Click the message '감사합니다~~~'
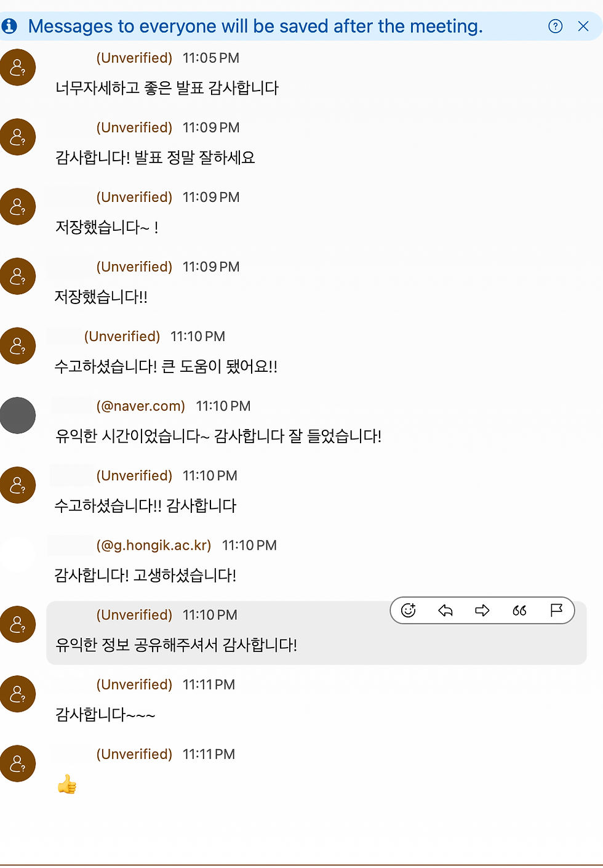The width and height of the screenshot is (603, 868). pos(105,714)
